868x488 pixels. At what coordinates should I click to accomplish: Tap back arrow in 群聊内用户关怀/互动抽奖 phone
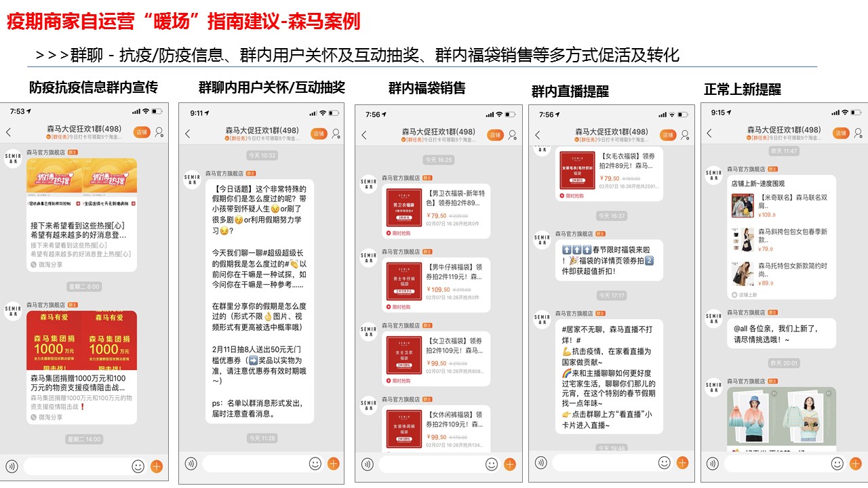click(188, 134)
